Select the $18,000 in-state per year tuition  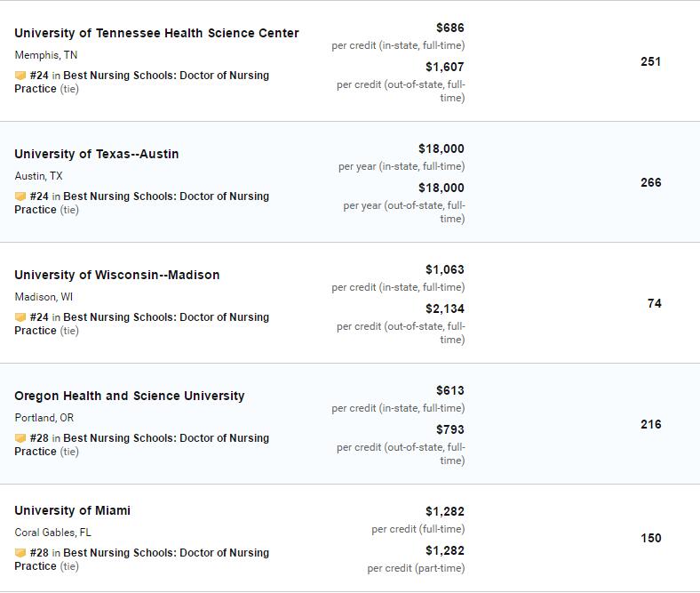[x=441, y=148]
